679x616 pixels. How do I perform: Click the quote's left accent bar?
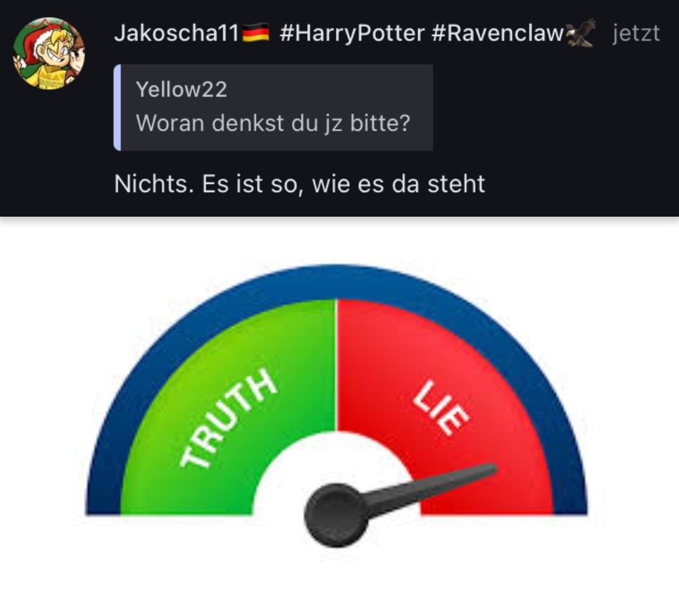(x=117, y=107)
